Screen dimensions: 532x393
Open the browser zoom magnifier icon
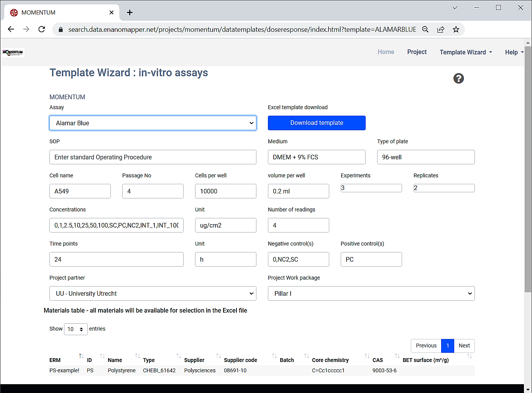(425, 29)
